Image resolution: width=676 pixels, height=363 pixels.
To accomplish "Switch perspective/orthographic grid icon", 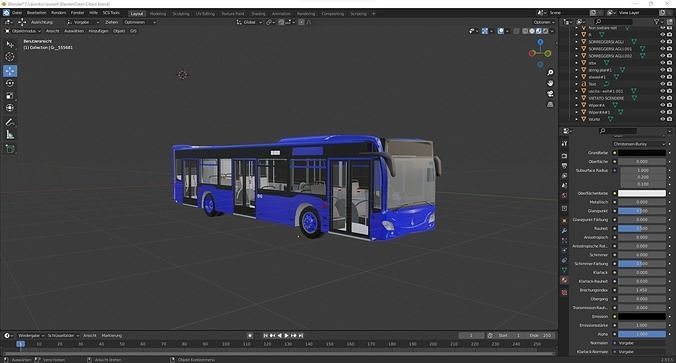I will pyautogui.click(x=550, y=104).
